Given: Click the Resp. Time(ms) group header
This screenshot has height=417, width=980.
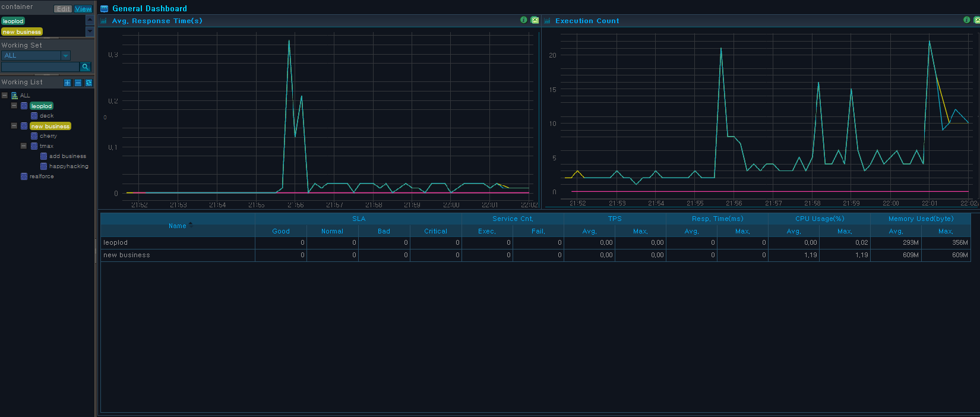Looking at the screenshot, I should 717,219.
